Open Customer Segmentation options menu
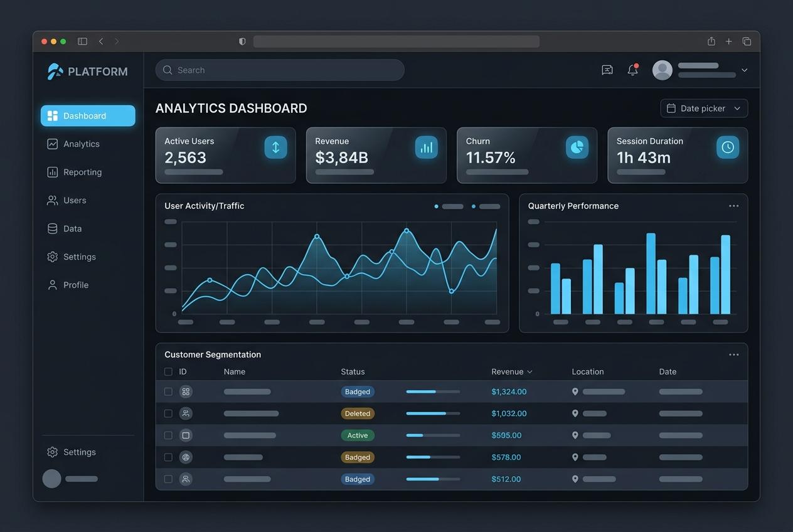The image size is (793, 532). pyautogui.click(x=734, y=354)
